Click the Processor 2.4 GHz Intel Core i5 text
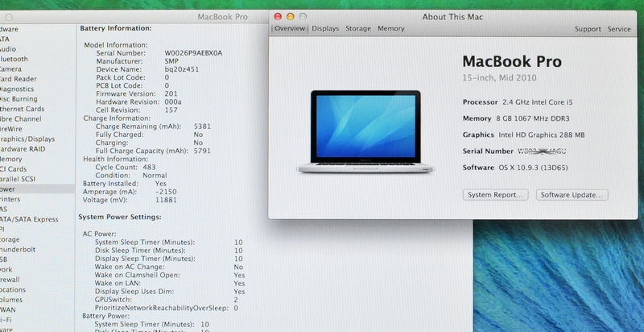Viewport: 644px width, 332px height. [x=518, y=102]
